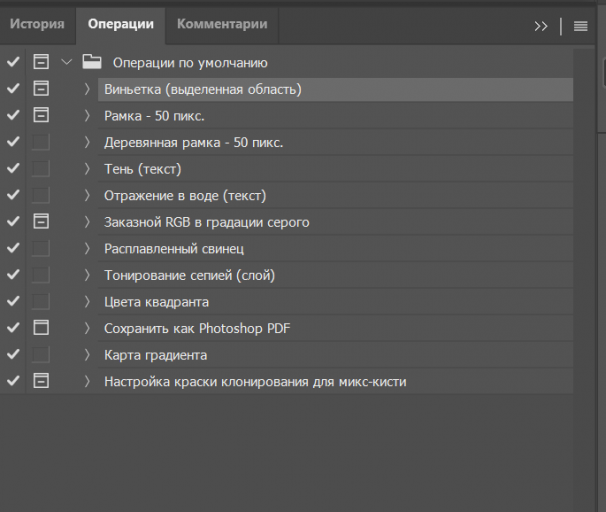Toggle dialog box for Цвета квадранта
Image resolution: width=606 pixels, height=512 pixels.
pyautogui.click(x=41, y=301)
